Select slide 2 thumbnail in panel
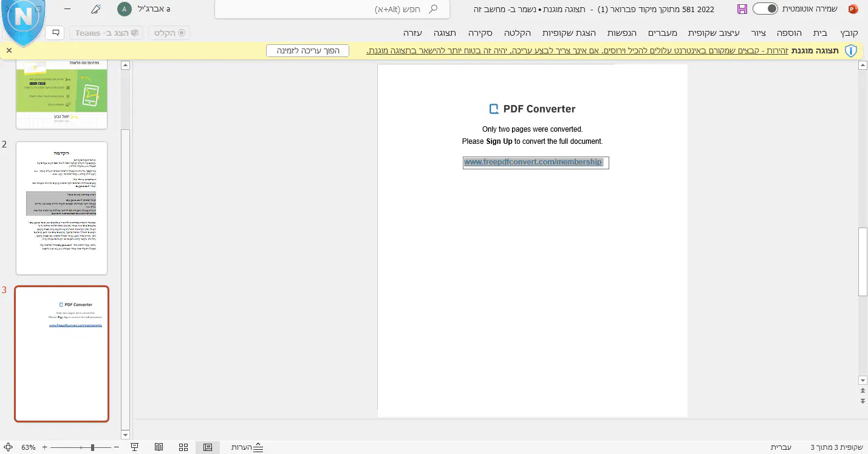The height and width of the screenshot is (454, 868). (61, 208)
